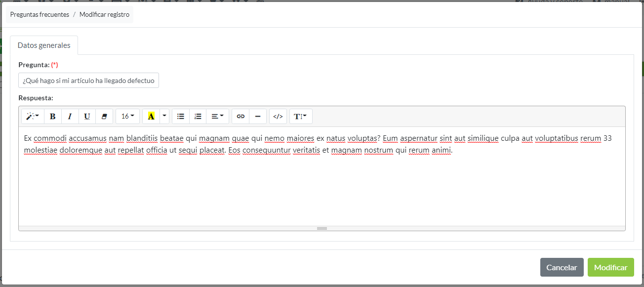Open the magic wand style menu

click(x=32, y=116)
